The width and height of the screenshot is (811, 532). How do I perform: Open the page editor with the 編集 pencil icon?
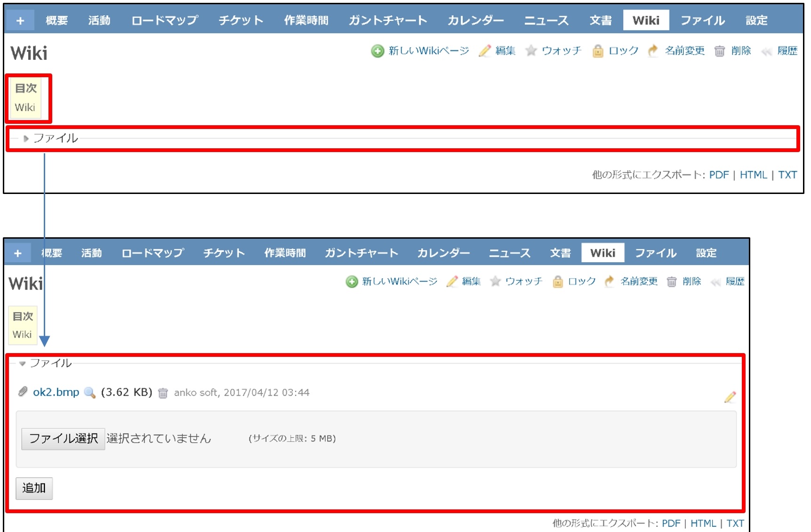pos(484,51)
